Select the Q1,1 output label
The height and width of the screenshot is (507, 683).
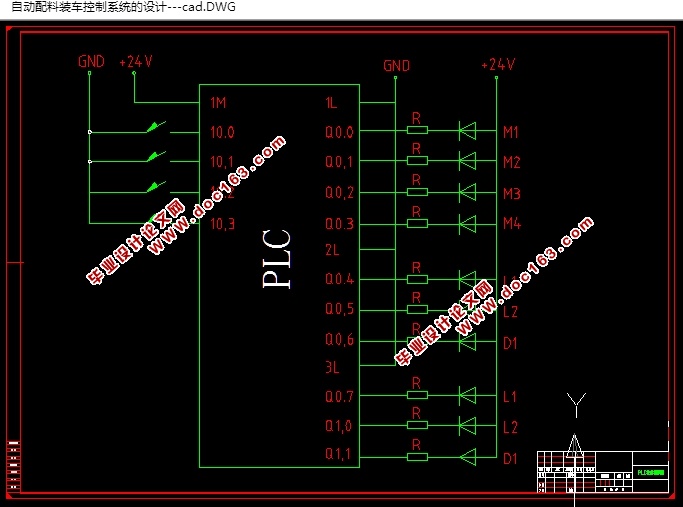click(x=338, y=454)
